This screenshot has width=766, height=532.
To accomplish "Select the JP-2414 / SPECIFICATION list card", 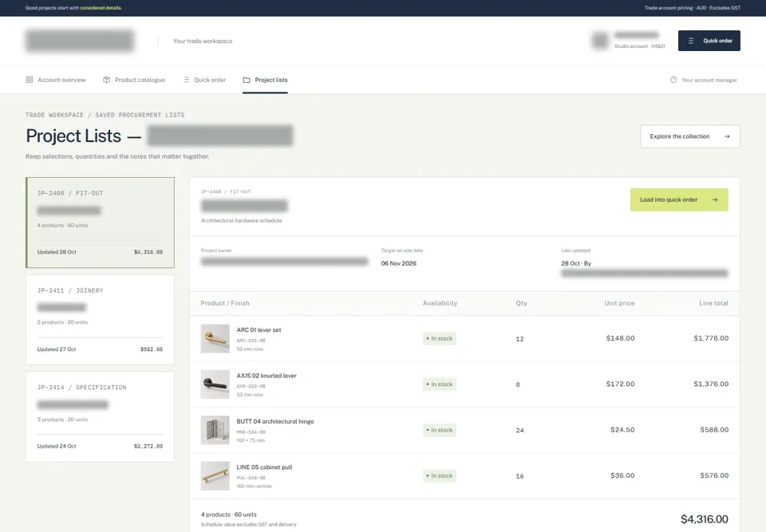I will 101,416.
